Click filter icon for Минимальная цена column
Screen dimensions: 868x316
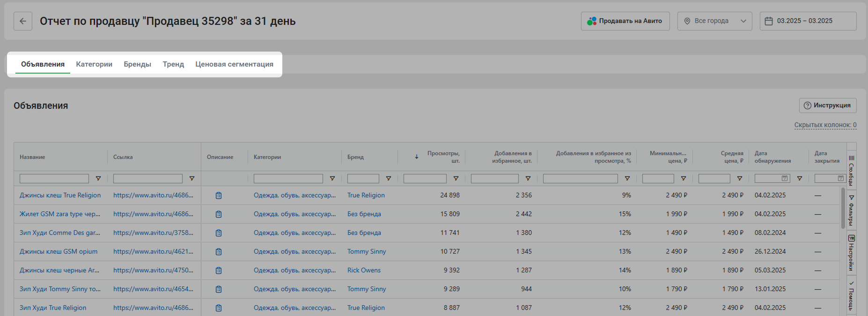(684, 179)
